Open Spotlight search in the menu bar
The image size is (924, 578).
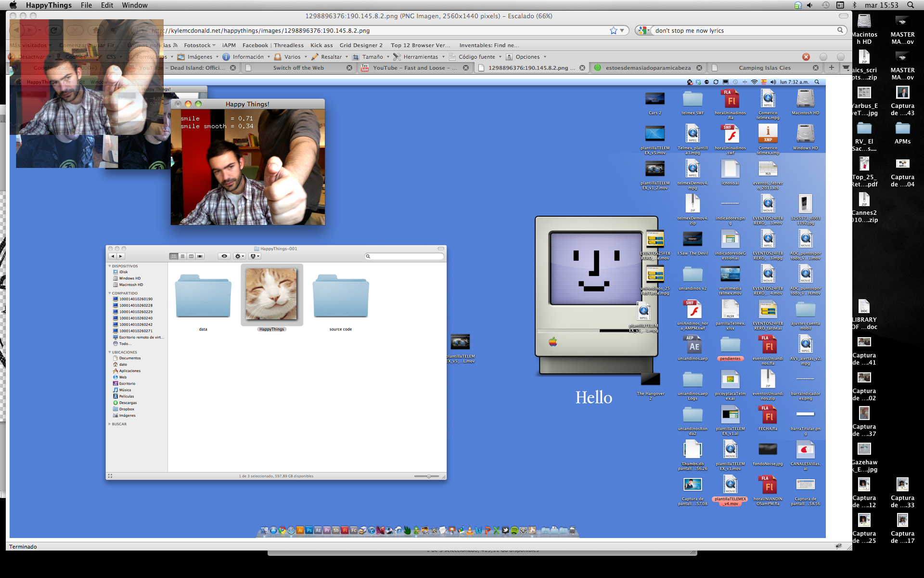tap(911, 5)
